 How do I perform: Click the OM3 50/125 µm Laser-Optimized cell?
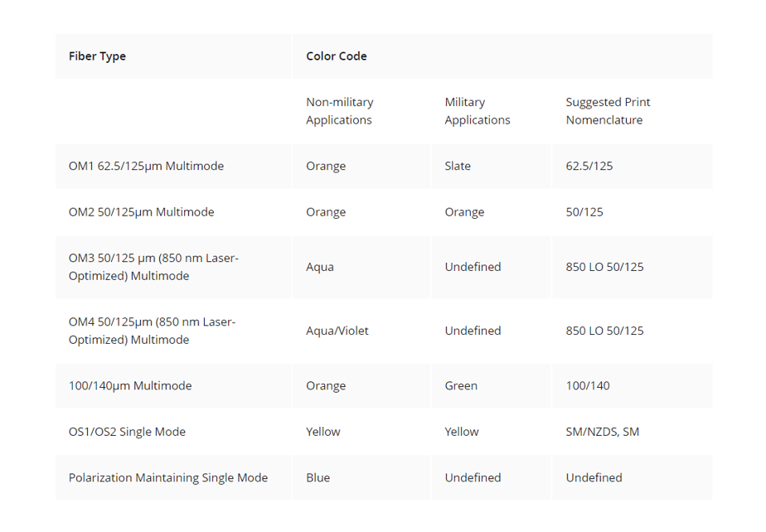point(153,267)
